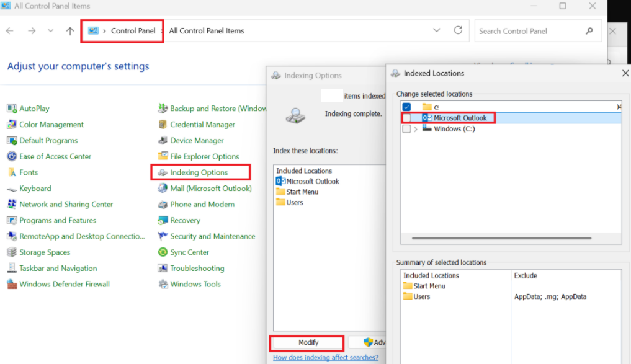This screenshot has width=631, height=364.
Task: Click the Modify button
Action: pyautogui.click(x=308, y=342)
